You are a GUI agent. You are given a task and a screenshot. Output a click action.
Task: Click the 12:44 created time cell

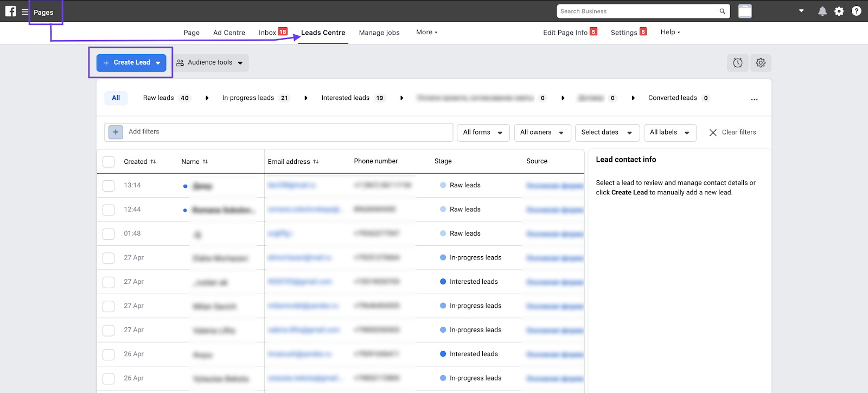(132, 210)
